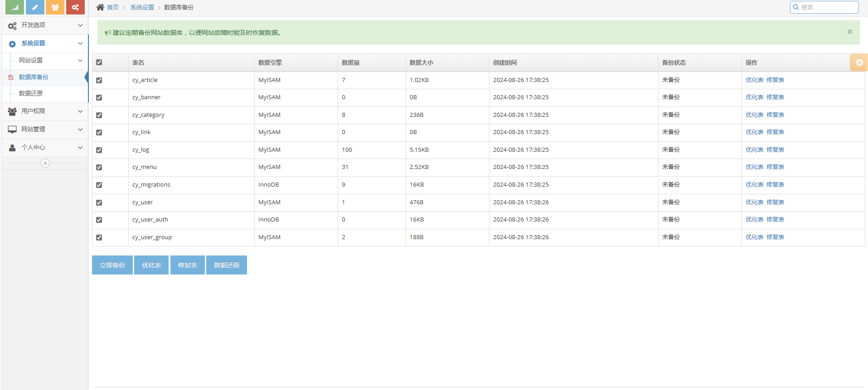
Task: Uncheck the cy_log row checkbox
Action: pyautogui.click(x=99, y=150)
